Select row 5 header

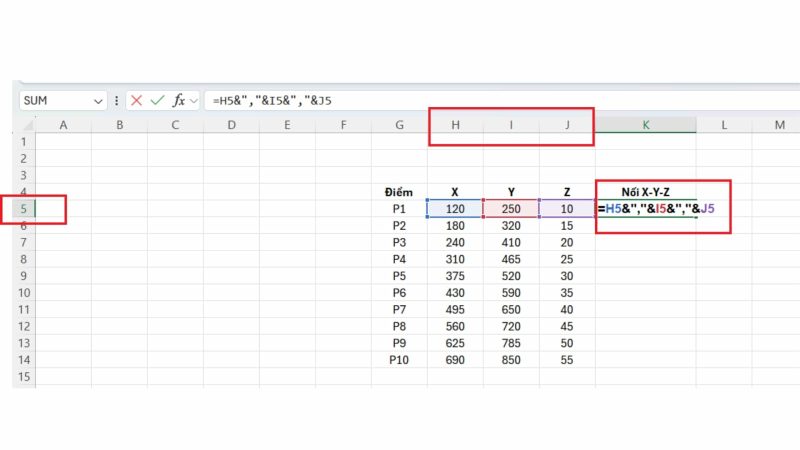(23, 209)
